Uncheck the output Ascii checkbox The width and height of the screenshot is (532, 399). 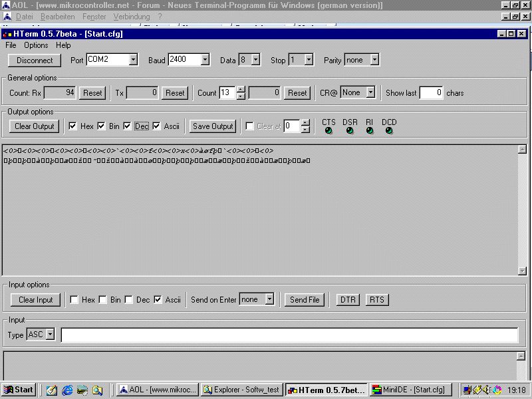point(156,126)
